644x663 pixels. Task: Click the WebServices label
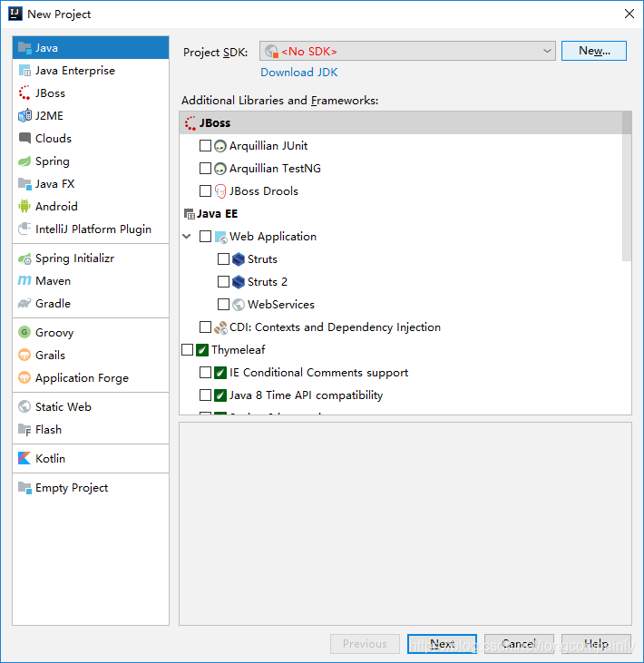click(281, 305)
